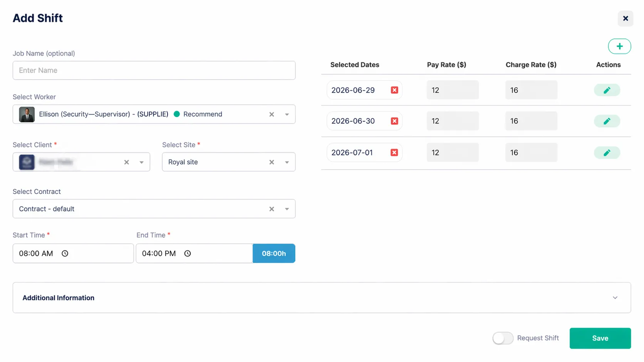This screenshot has height=362, width=644.
Task: Click the Job Name input field
Action: pos(154,70)
